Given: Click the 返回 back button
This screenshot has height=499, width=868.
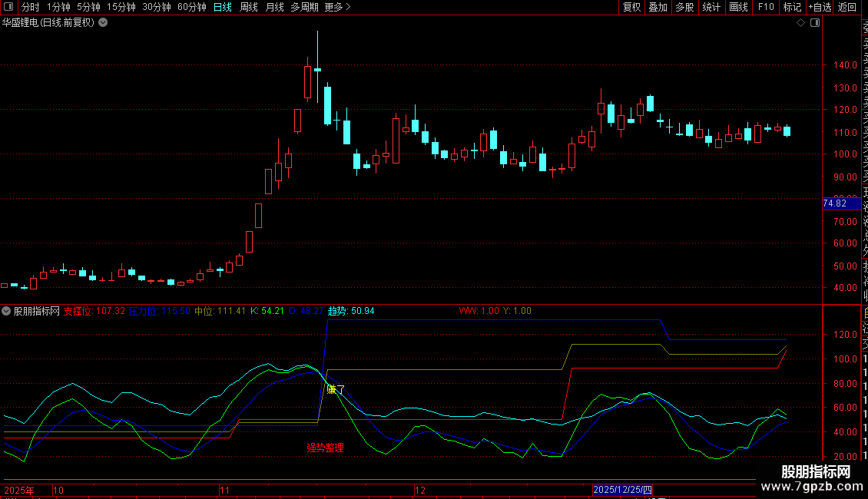Looking at the screenshot, I should point(847,7).
